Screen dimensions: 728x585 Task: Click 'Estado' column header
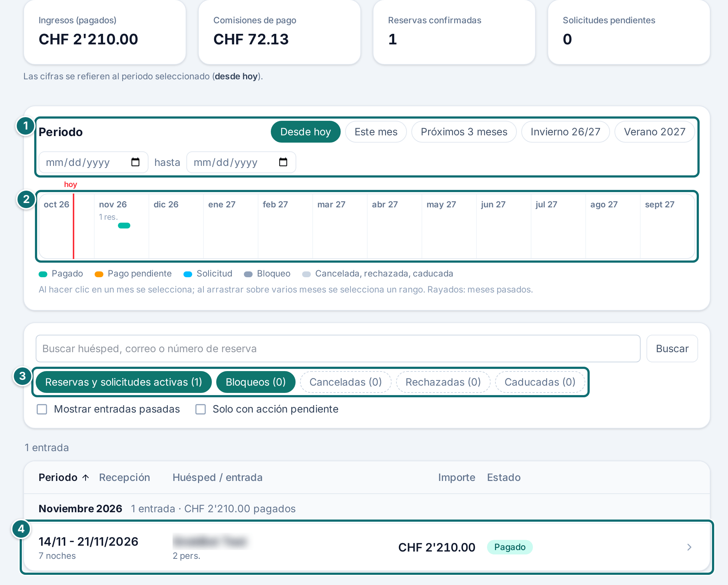point(504,478)
